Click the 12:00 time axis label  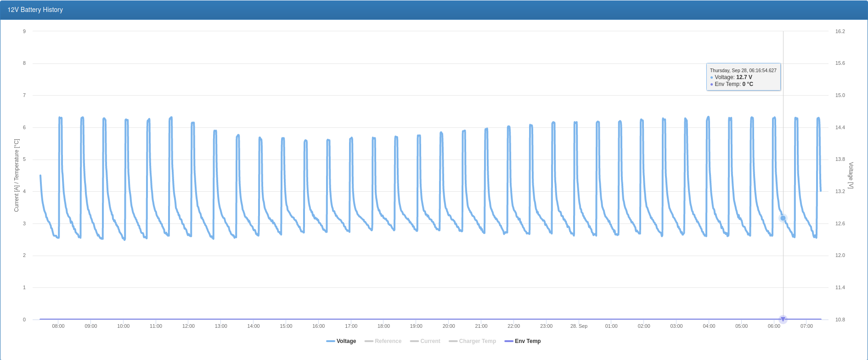(188, 326)
